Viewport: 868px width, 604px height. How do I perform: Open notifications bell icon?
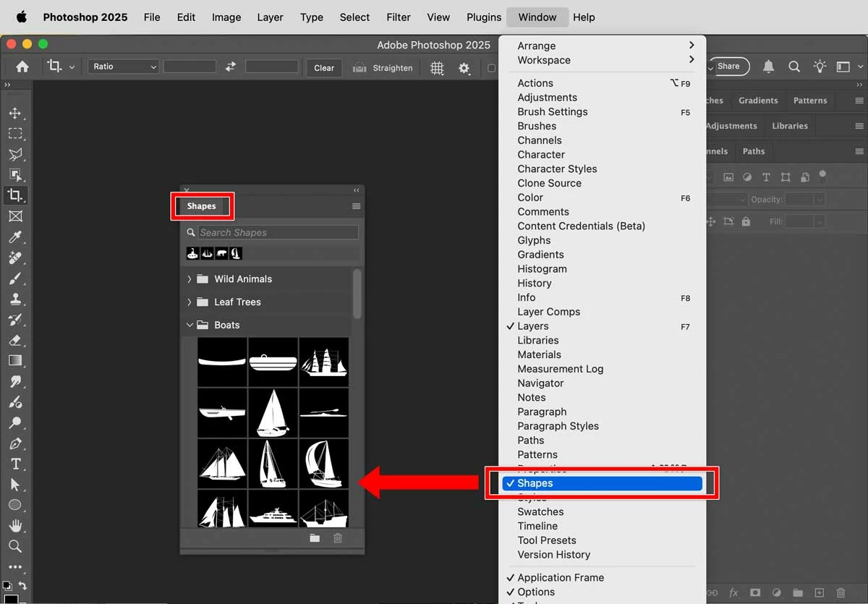[x=768, y=67]
